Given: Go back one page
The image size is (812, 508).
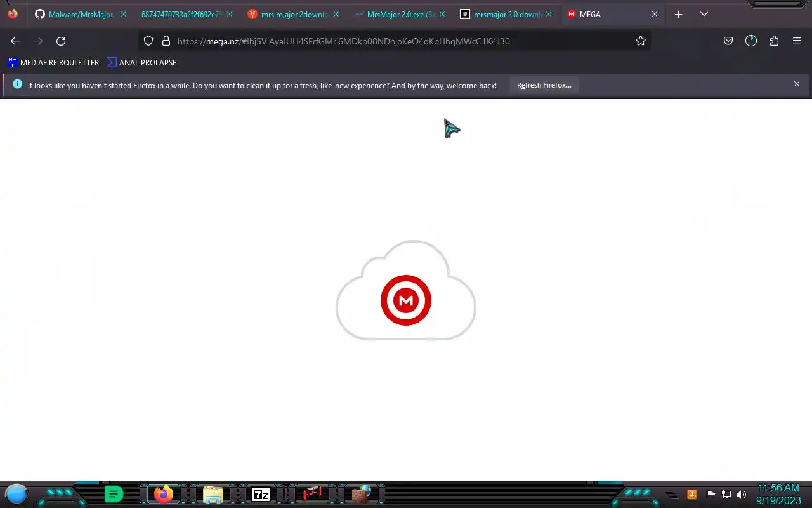Looking at the screenshot, I should [15, 41].
